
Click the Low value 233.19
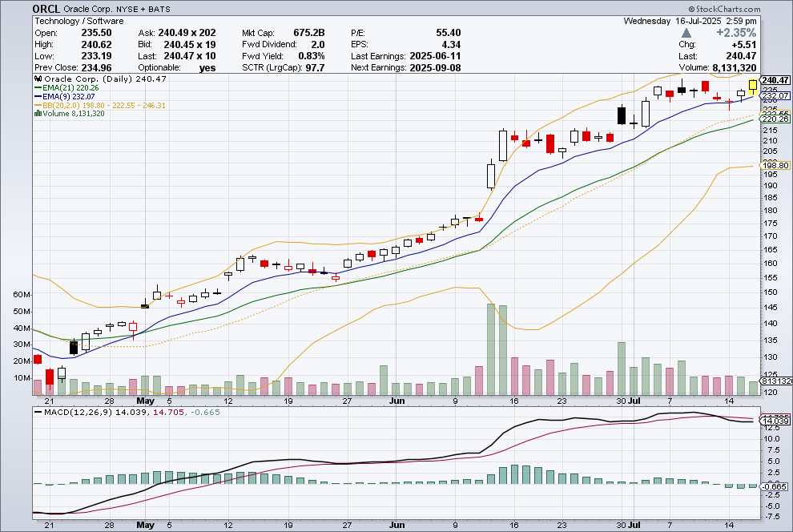pyautogui.click(x=97, y=56)
